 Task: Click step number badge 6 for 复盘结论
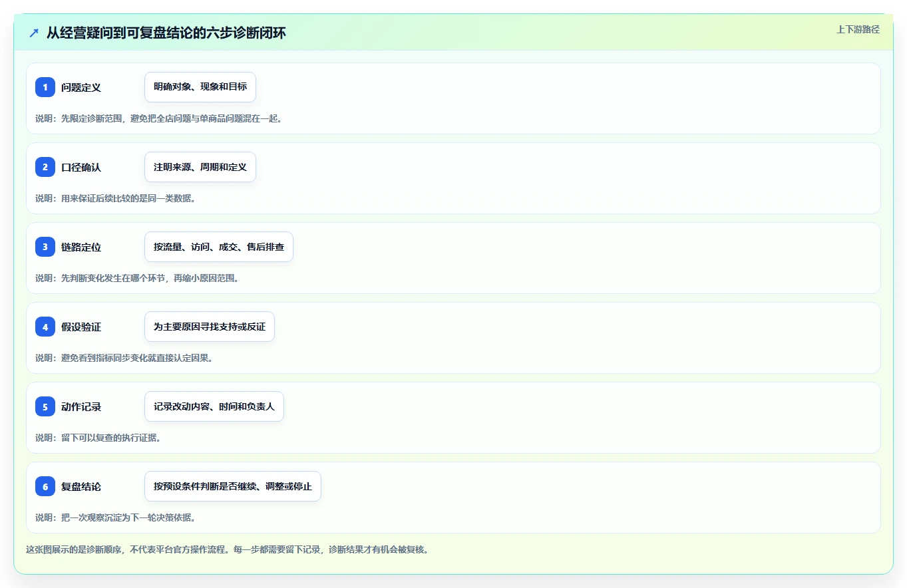(45, 486)
